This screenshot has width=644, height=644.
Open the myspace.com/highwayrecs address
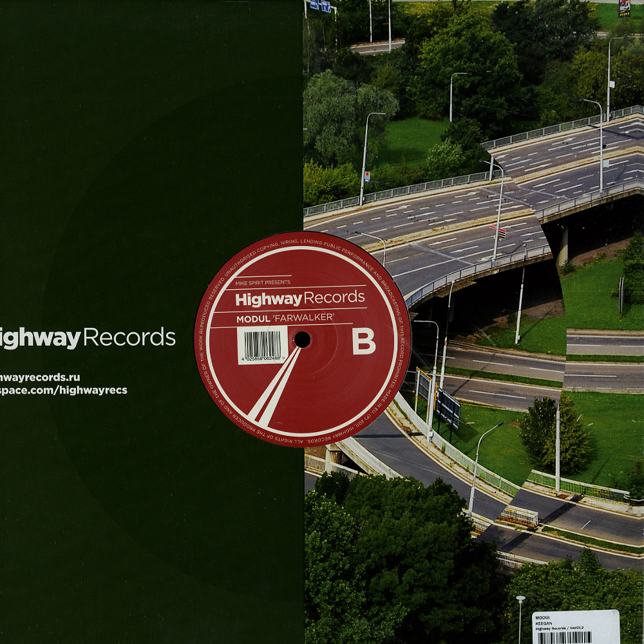[63, 390]
